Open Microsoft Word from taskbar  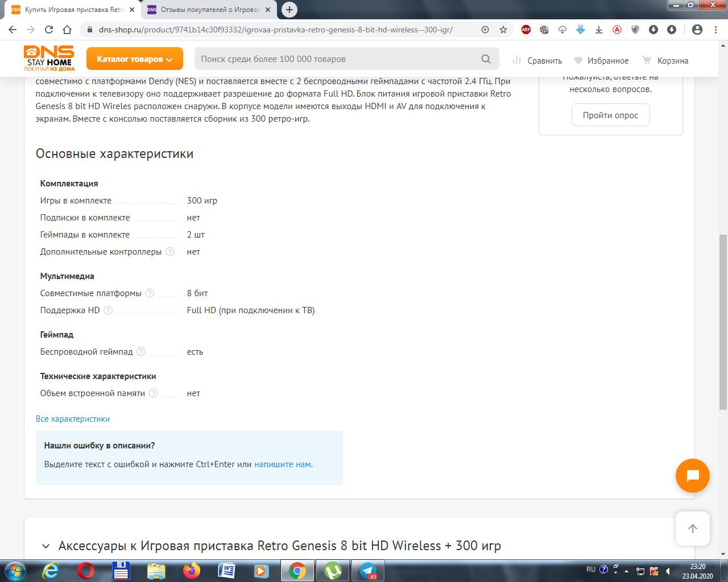[227, 571]
